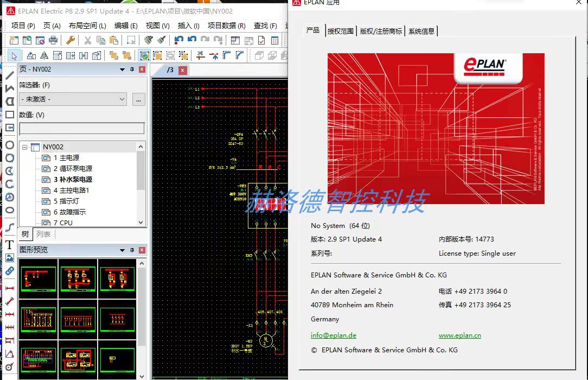Click the Cut scissors icon
The width and height of the screenshot is (588, 380).
[88, 40]
